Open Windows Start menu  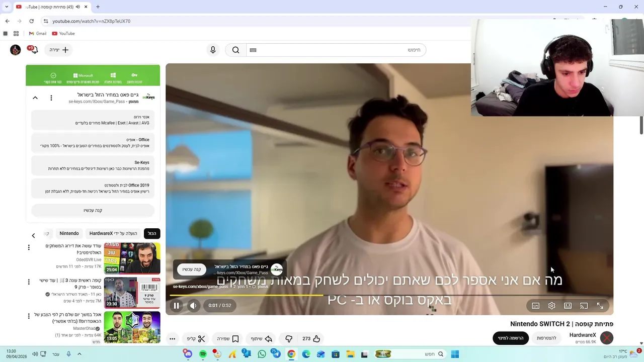point(455,354)
